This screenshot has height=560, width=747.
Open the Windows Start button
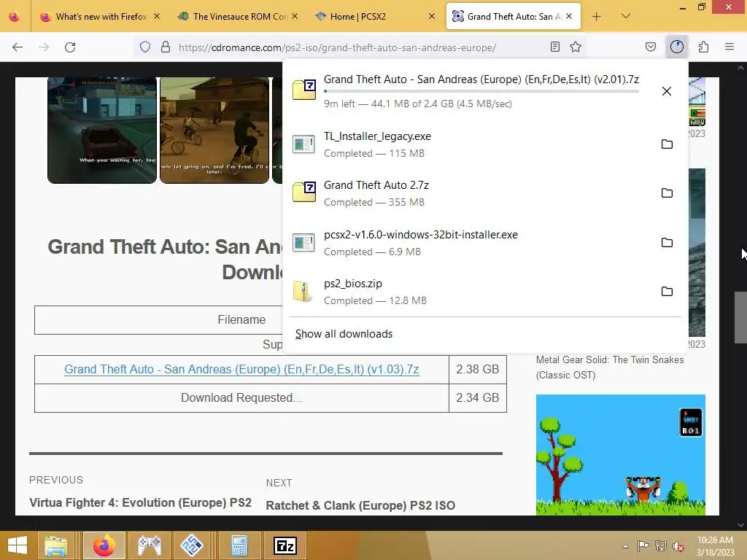(x=18, y=545)
